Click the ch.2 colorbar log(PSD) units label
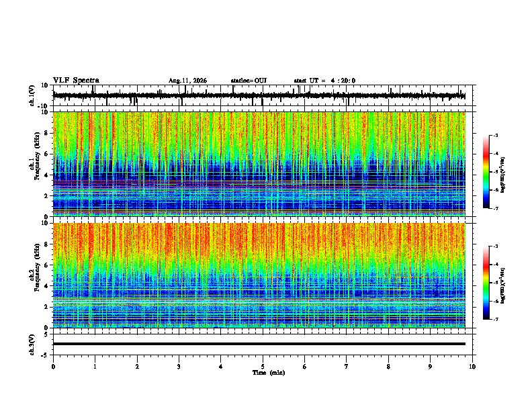This screenshot has width=532, height=411. [503, 285]
